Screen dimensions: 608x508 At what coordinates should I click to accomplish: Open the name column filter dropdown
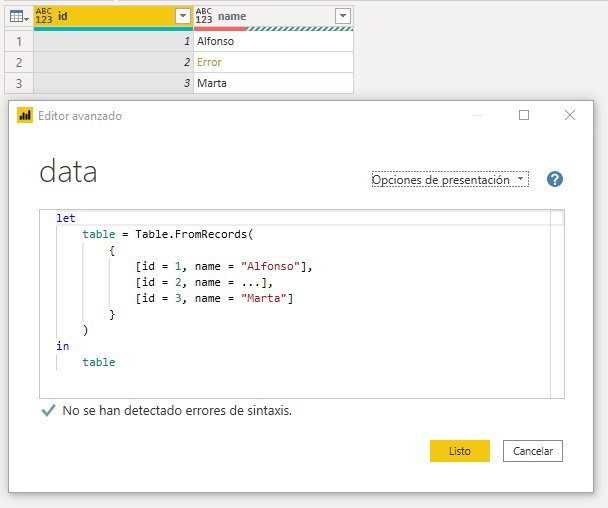point(342,16)
